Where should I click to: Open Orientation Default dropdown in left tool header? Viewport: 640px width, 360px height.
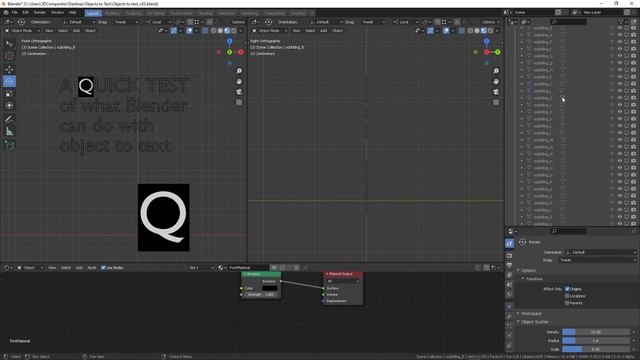click(78, 22)
